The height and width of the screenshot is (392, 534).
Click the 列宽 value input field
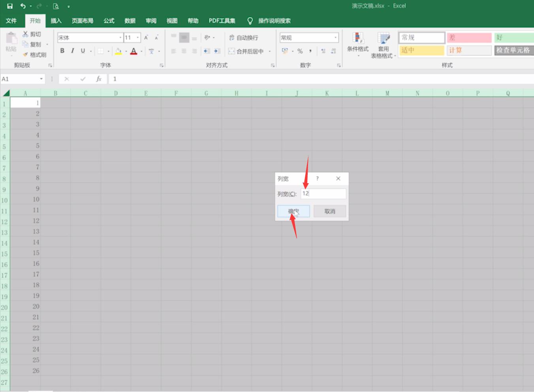[x=323, y=193]
